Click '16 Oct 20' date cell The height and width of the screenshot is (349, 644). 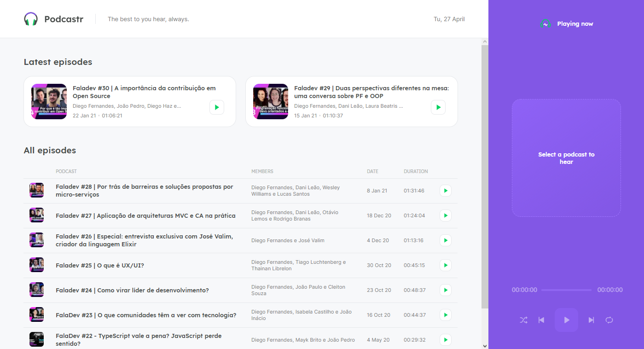[x=379, y=315]
